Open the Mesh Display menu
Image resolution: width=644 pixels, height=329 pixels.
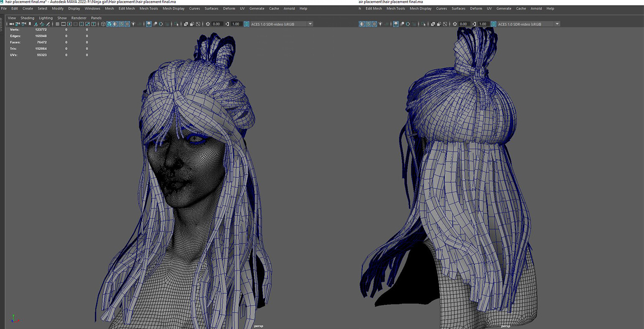[x=173, y=8]
